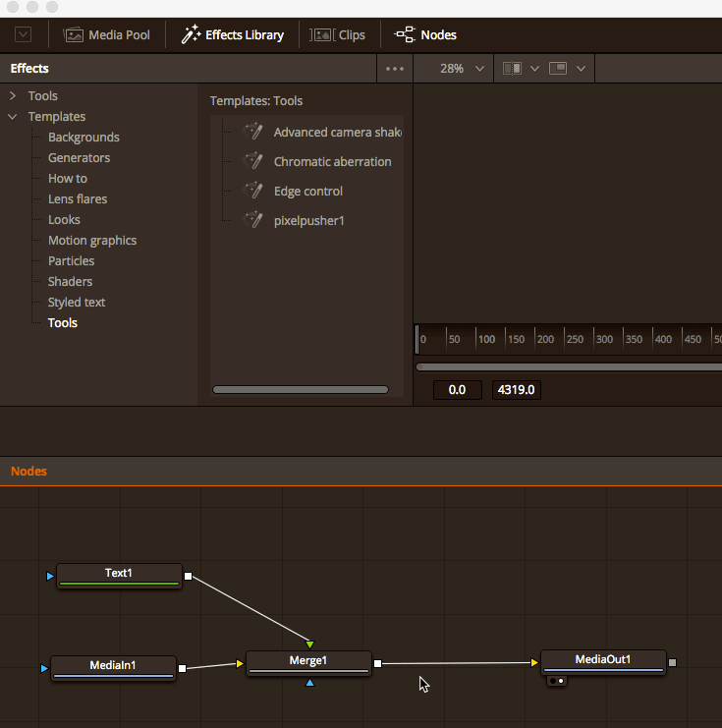Select the MediaIn1 node

(113, 668)
